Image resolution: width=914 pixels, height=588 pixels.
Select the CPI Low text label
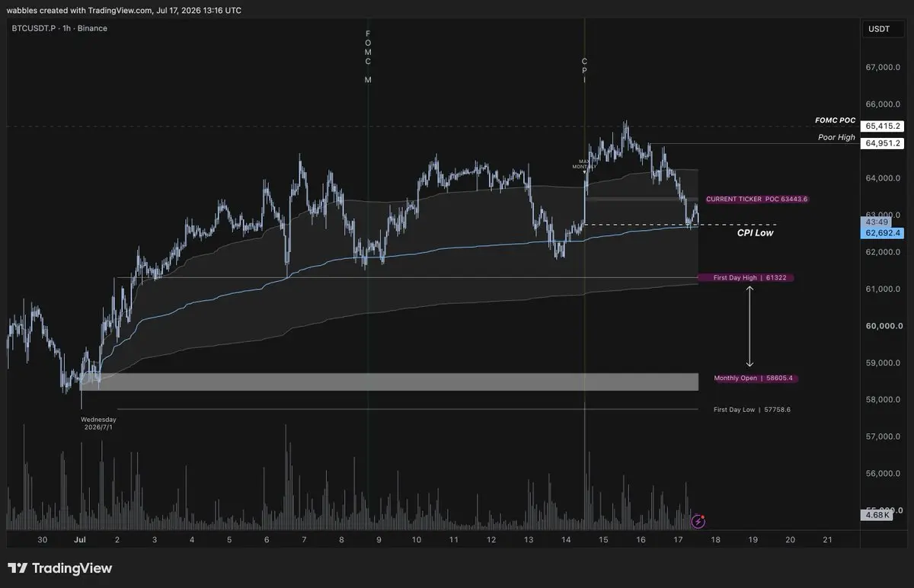pyautogui.click(x=756, y=233)
